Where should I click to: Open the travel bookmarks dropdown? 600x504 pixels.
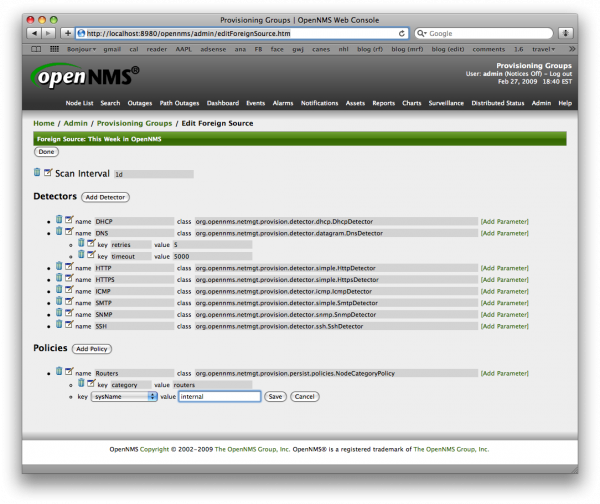click(543, 49)
